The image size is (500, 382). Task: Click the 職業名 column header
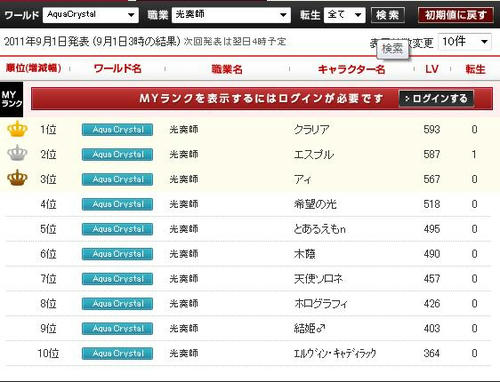pyautogui.click(x=227, y=69)
